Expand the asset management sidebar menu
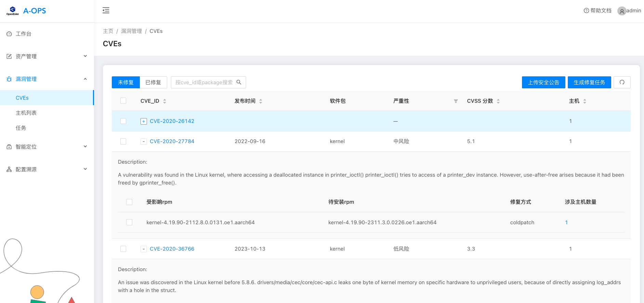The height and width of the screenshot is (303, 644). coord(47,56)
